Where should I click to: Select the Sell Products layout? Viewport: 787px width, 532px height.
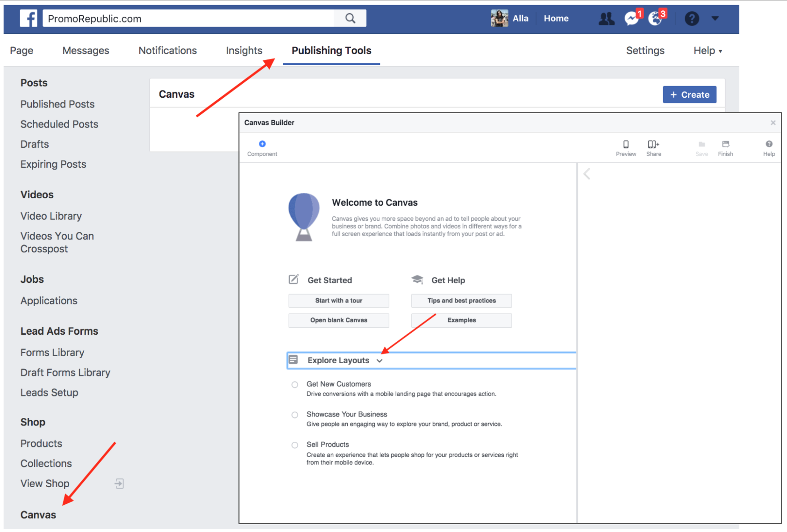coord(295,445)
